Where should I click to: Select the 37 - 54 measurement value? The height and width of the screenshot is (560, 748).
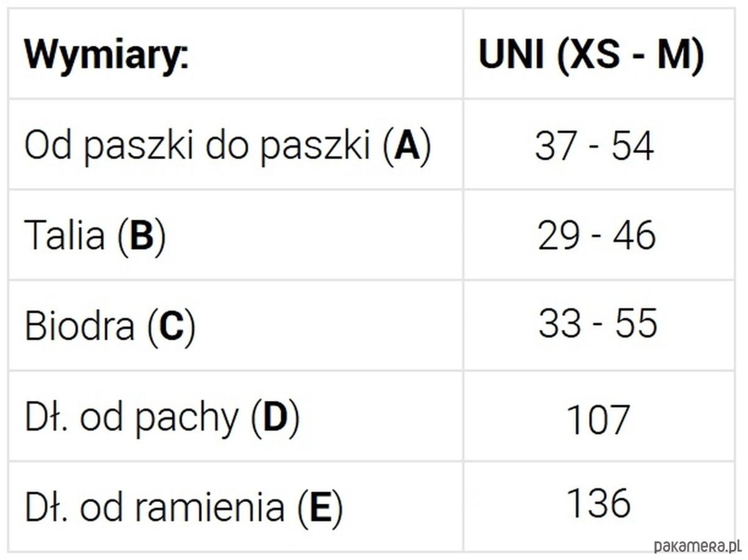pyautogui.click(x=594, y=146)
